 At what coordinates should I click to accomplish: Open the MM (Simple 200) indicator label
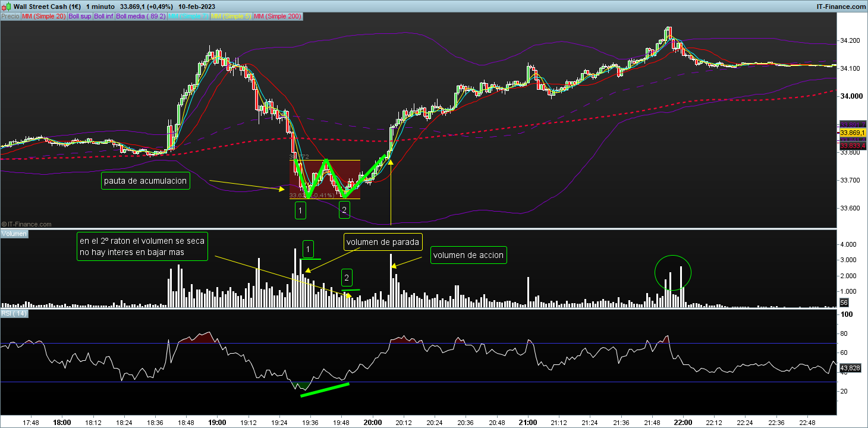[278, 17]
